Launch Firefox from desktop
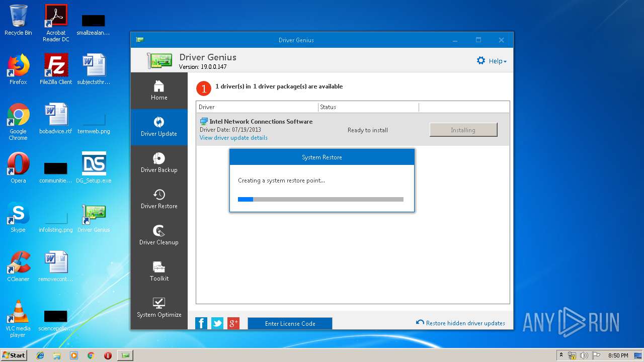644x362 pixels. (18, 69)
